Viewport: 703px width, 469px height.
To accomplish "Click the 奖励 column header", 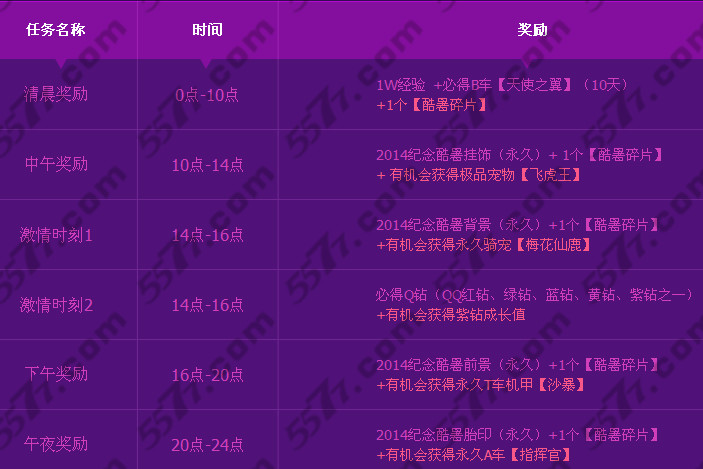I will point(532,30).
